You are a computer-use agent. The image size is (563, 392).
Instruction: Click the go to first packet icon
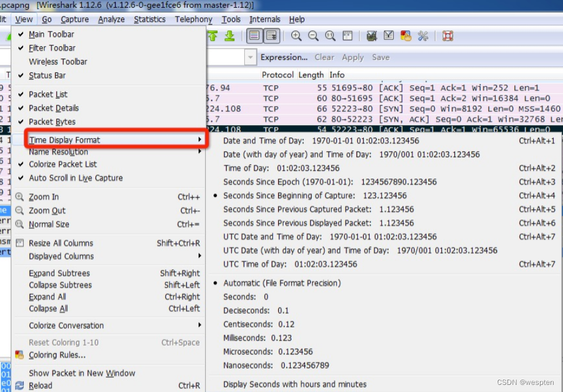[x=212, y=36]
